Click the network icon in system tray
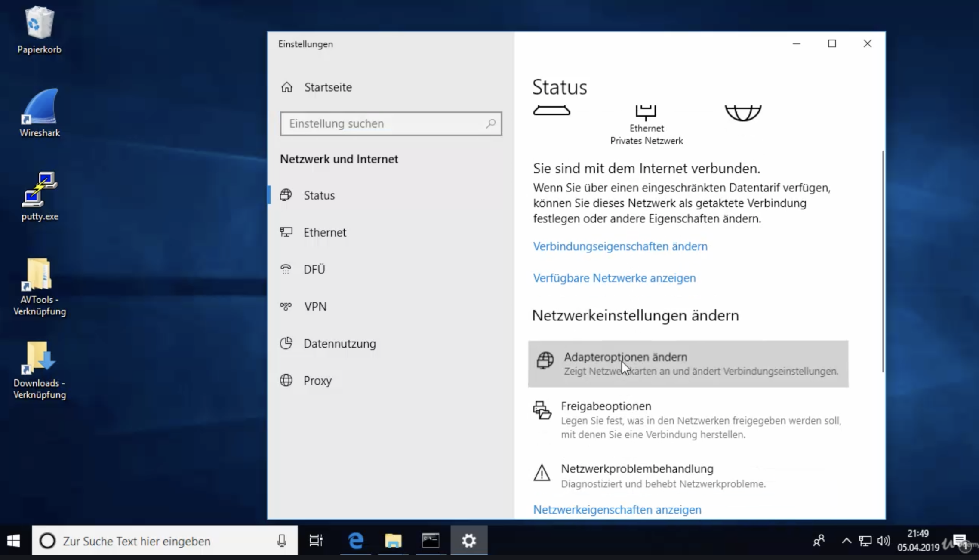Screen dimensions: 979x560 [x=865, y=541]
